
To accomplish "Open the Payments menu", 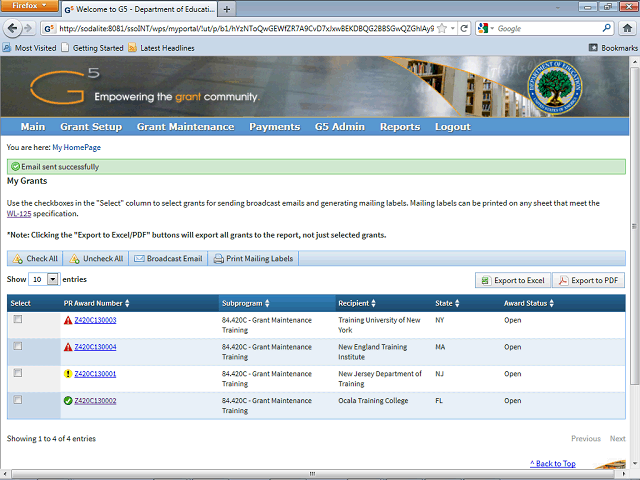I will click(x=275, y=127).
